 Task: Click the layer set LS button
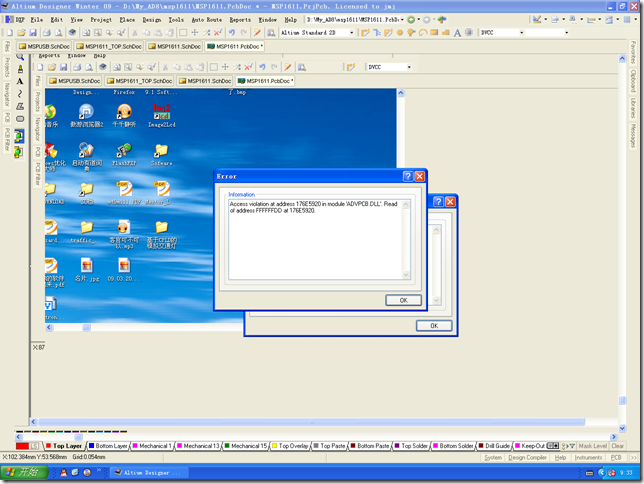click(34, 446)
